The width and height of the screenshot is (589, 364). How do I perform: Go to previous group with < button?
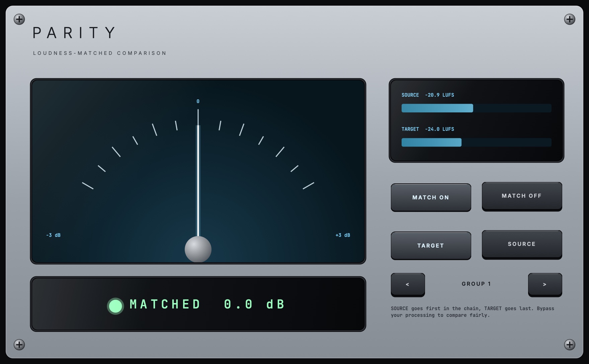[x=408, y=284]
